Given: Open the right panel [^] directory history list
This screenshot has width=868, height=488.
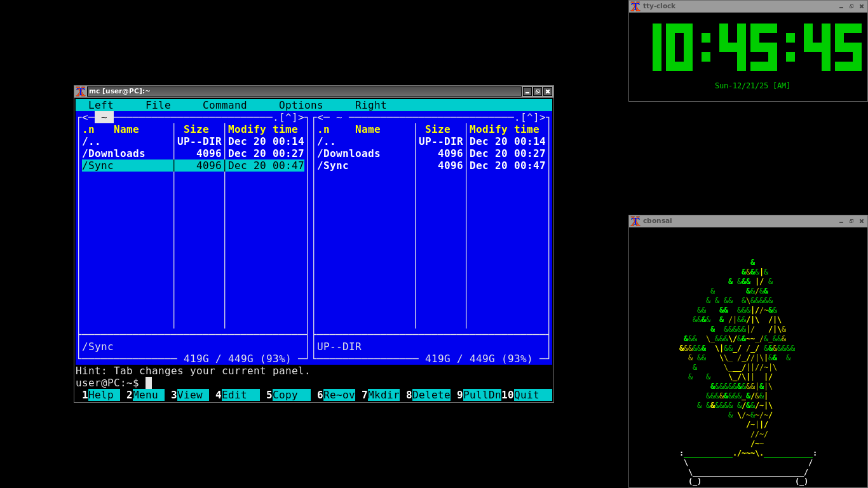Looking at the screenshot, I should pos(530,117).
